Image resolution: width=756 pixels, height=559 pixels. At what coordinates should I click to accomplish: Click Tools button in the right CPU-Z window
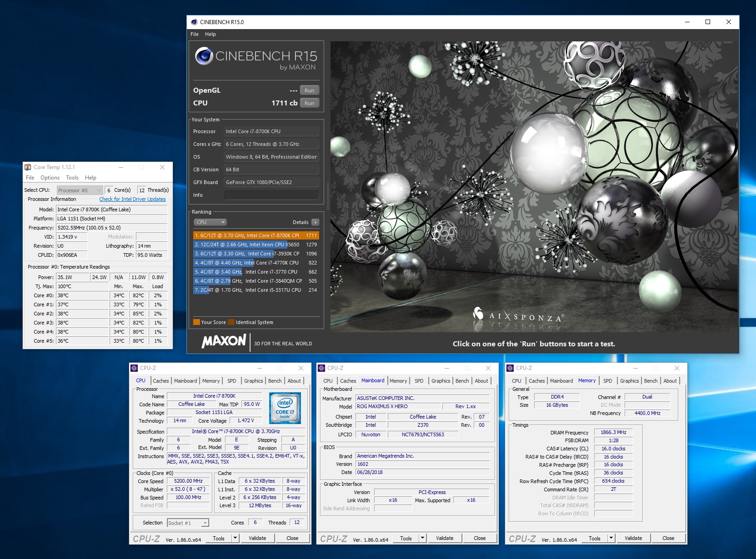tap(594, 538)
